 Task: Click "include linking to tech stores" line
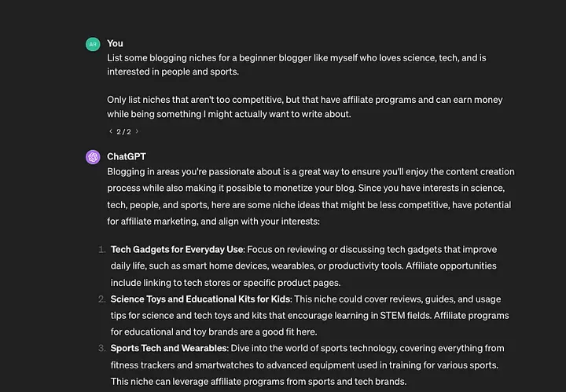pos(226,283)
